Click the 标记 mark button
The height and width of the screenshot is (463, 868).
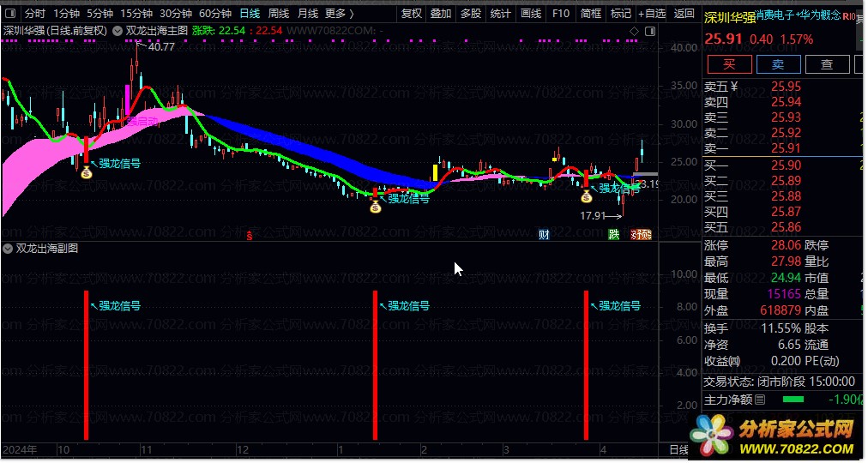[621, 13]
